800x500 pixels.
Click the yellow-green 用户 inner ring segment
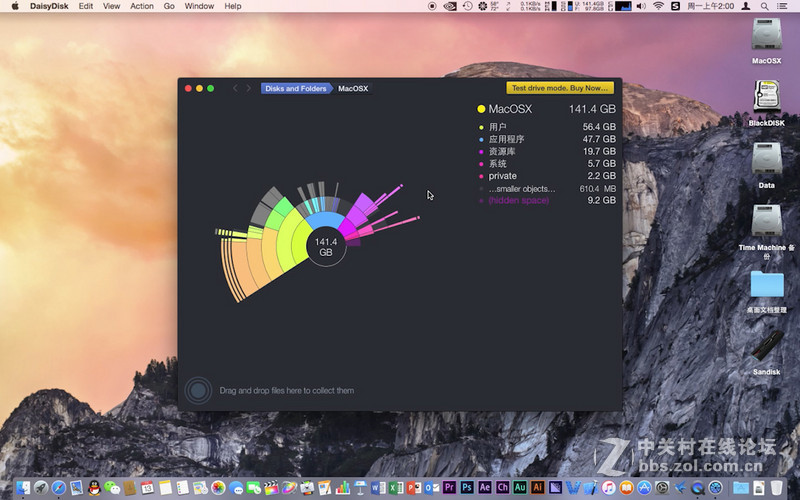tap(297, 244)
